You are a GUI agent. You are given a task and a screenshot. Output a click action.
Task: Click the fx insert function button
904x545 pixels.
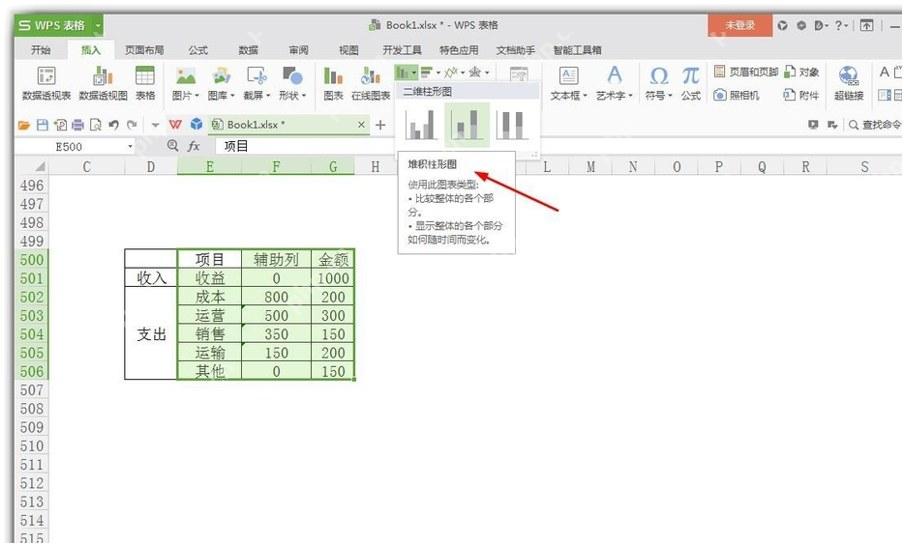194,146
